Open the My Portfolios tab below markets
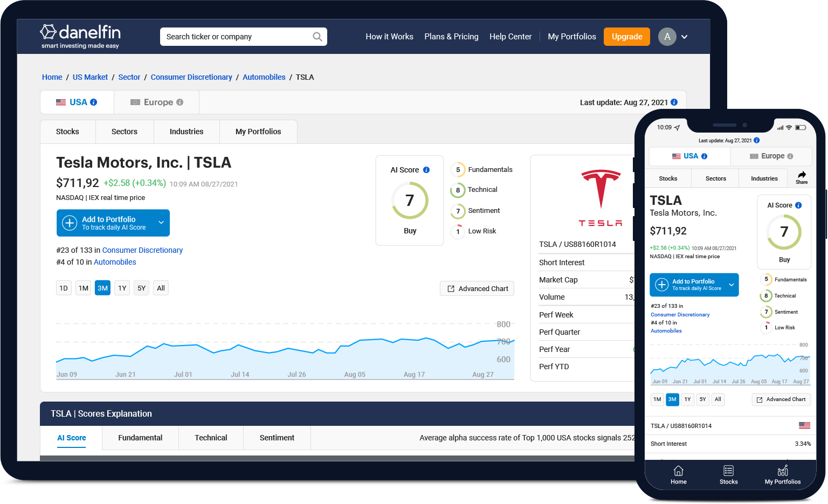 point(258,132)
